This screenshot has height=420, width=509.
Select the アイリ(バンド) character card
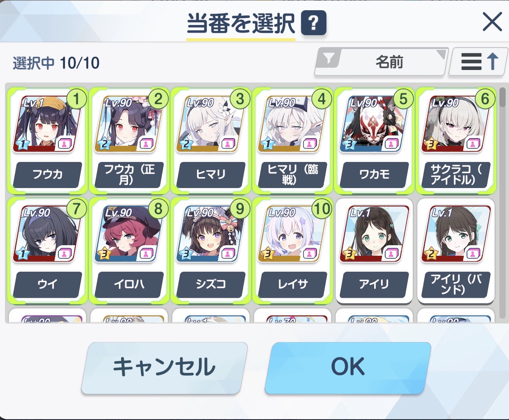coord(456,251)
